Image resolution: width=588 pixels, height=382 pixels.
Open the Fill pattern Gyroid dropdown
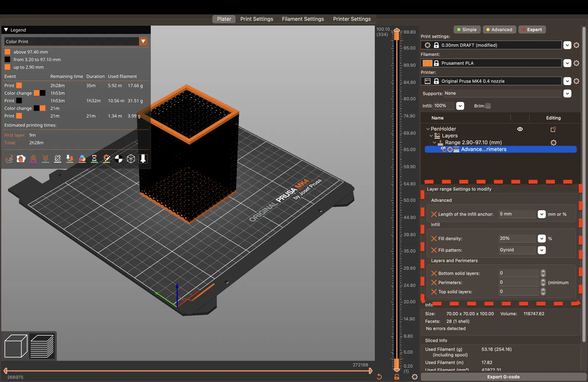click(x=542, y=250)
